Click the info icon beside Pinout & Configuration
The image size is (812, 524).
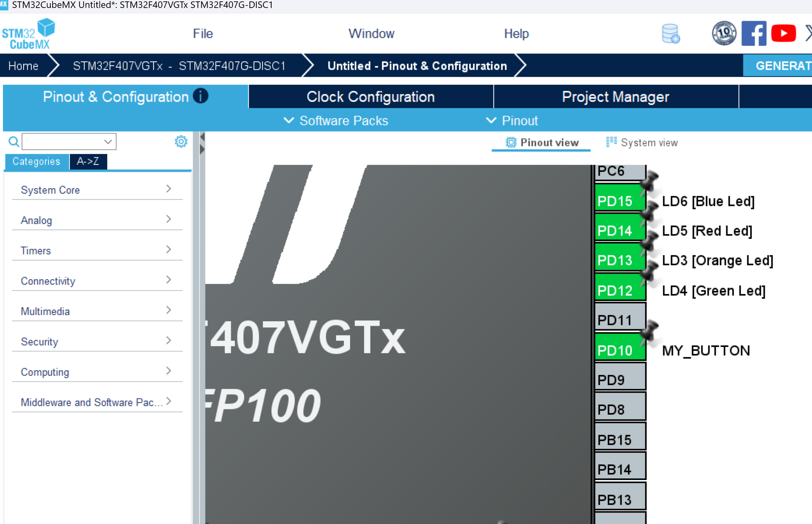pyautogui.click(x=201, y=96)
